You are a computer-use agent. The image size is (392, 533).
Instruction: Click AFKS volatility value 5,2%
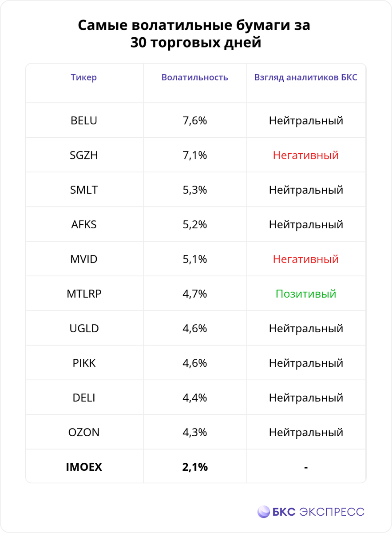195,224
